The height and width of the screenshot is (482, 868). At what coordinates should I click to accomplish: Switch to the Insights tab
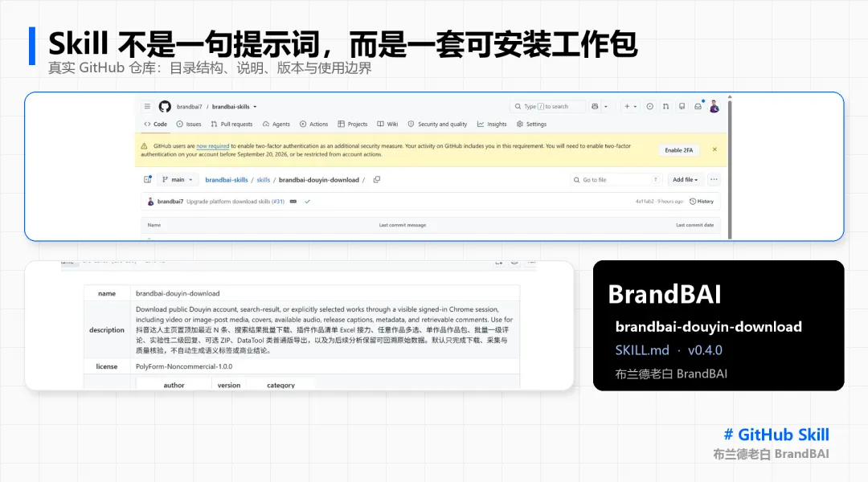pos(492,124)
